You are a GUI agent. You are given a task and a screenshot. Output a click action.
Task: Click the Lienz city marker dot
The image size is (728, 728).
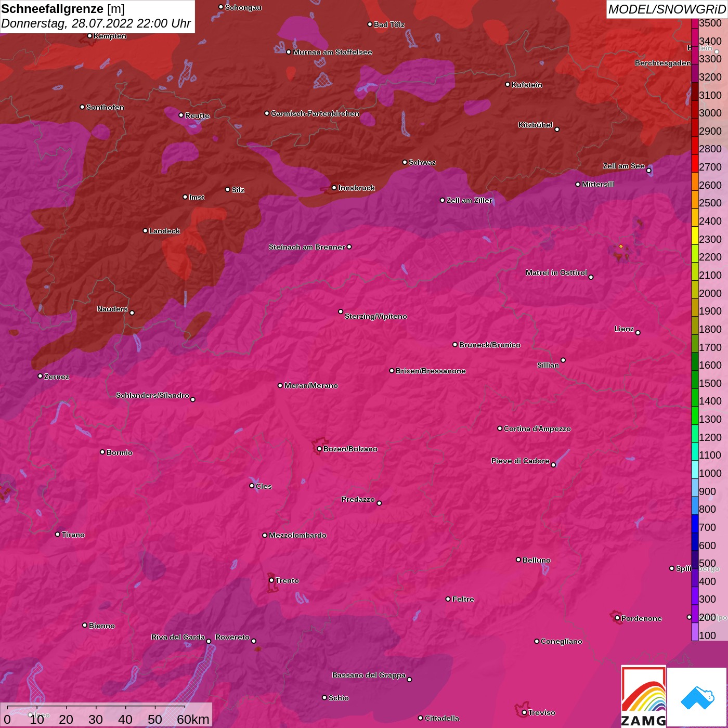(638, 333)
